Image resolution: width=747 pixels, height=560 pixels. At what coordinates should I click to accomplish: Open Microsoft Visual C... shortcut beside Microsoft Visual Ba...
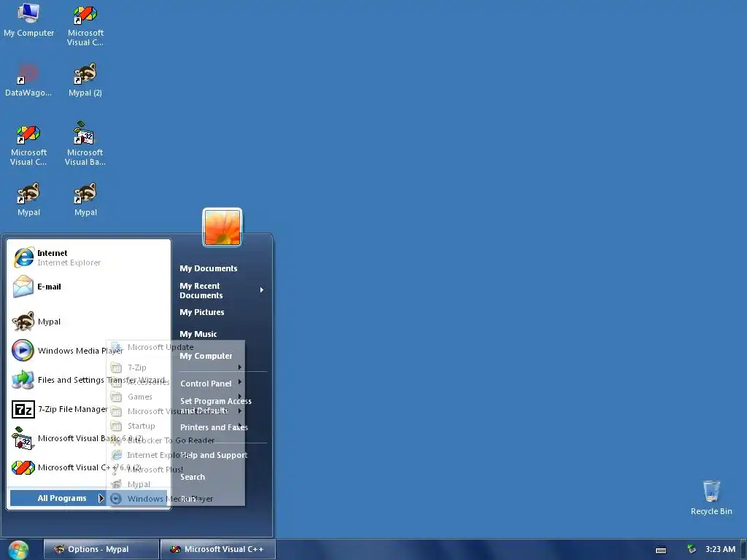coord(28,145)
